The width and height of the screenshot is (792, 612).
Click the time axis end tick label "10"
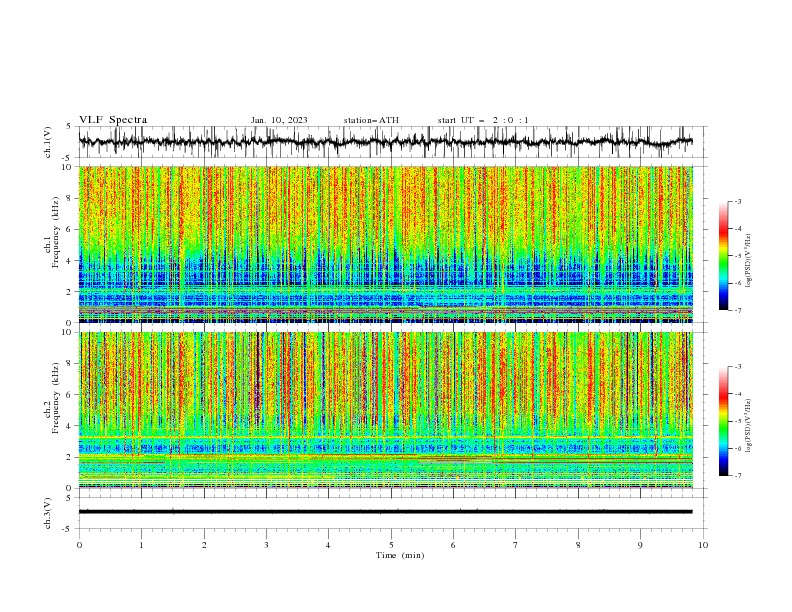703,545
